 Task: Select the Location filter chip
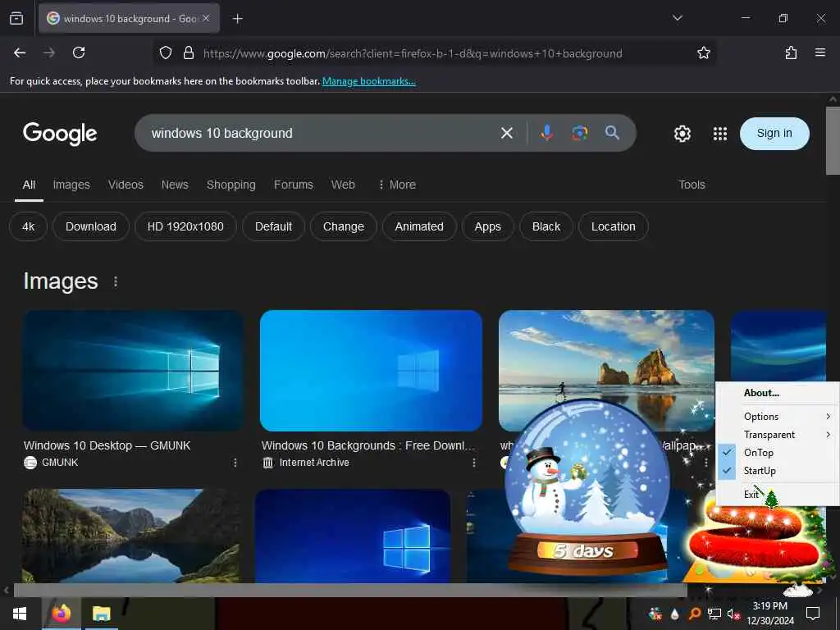click(x=613, y=226)
